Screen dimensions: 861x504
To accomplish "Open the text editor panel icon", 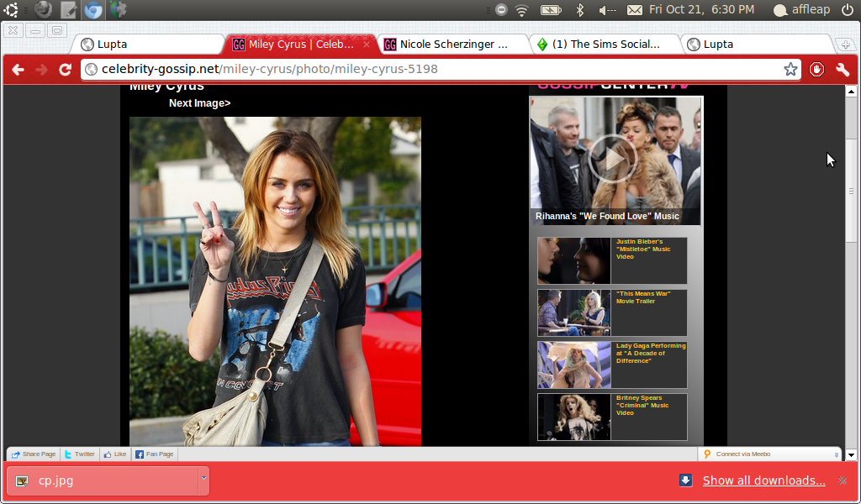I will (x=69, y=9).
